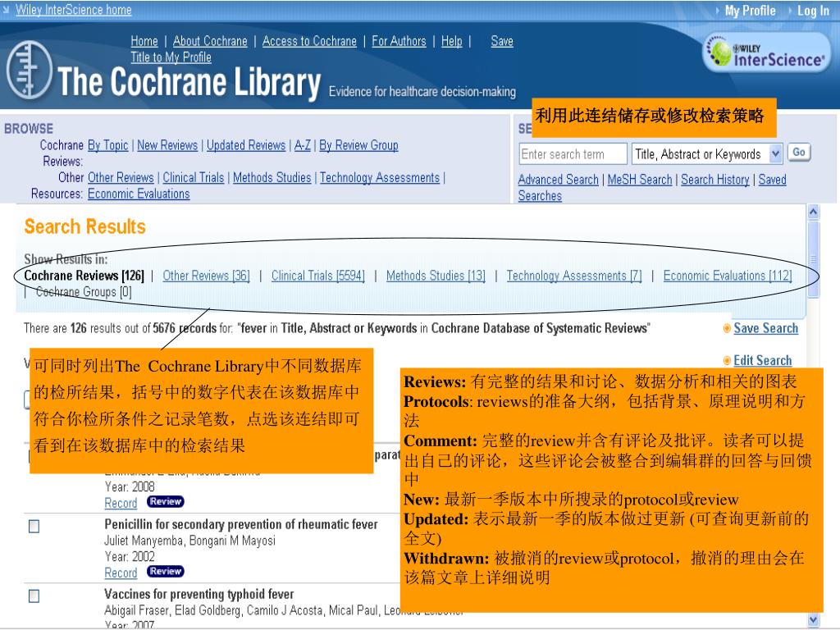Click the results pane scrollbar thumb

[x=813, y=258]
